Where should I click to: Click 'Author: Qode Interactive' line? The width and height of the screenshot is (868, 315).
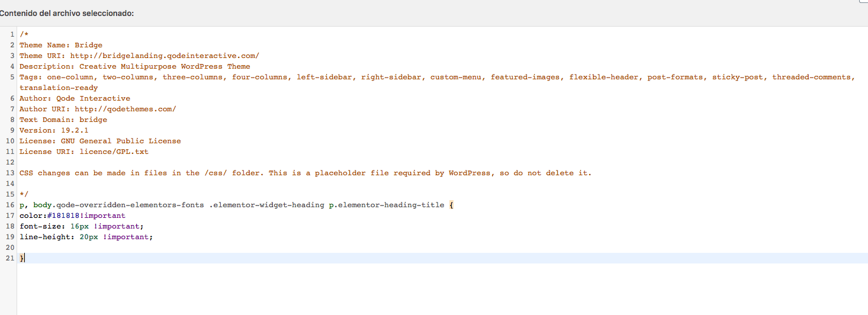[75, 98]
